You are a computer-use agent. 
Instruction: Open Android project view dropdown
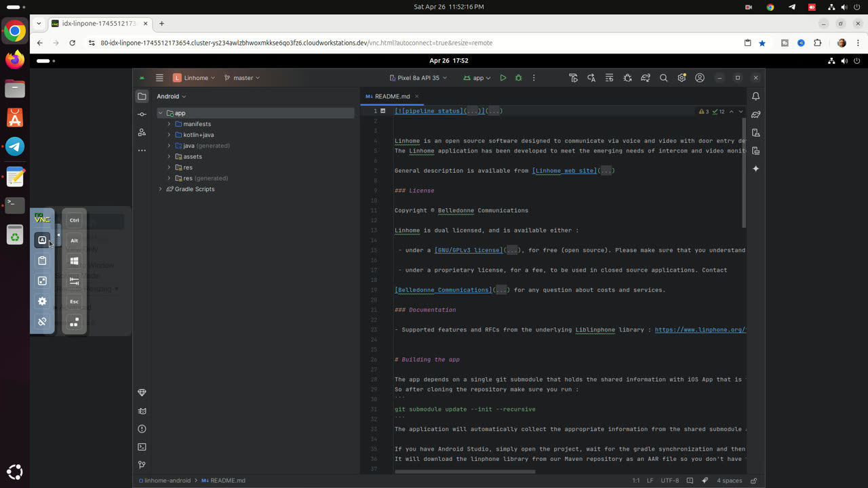[172, 96]
